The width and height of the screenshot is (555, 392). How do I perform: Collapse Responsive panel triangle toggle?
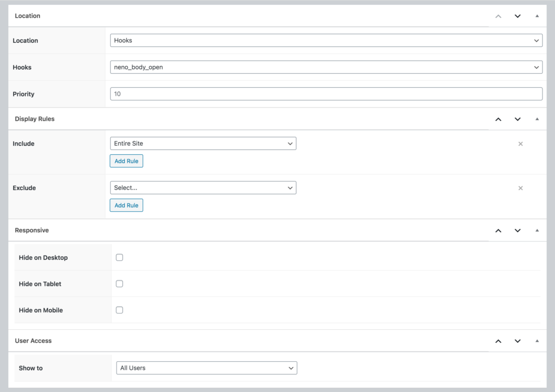pyautogui.click(x=537, y=231)
